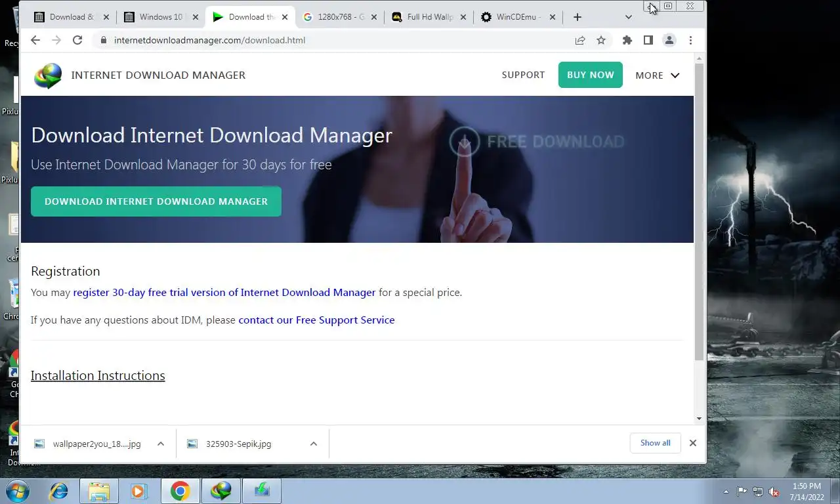Reload the current page
This screenshot has width=840, height=504.
77,40
